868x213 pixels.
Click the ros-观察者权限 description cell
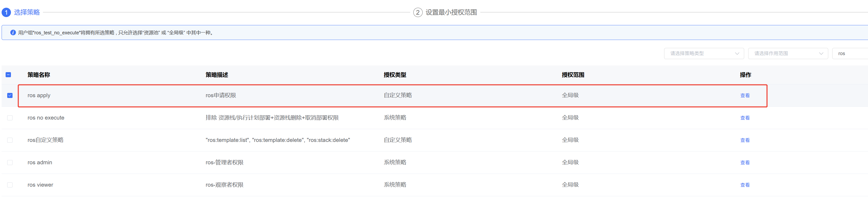[224, 185]
